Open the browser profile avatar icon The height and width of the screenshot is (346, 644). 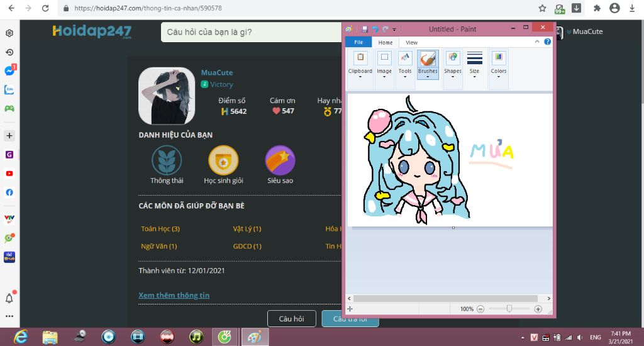(614, 8)
